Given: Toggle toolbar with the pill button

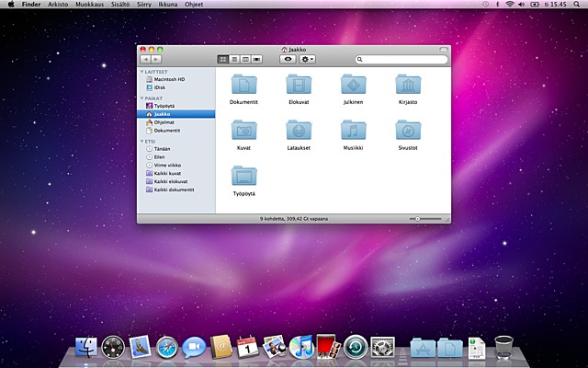Looking at the screenshot, I should click(x=444, y=49).
